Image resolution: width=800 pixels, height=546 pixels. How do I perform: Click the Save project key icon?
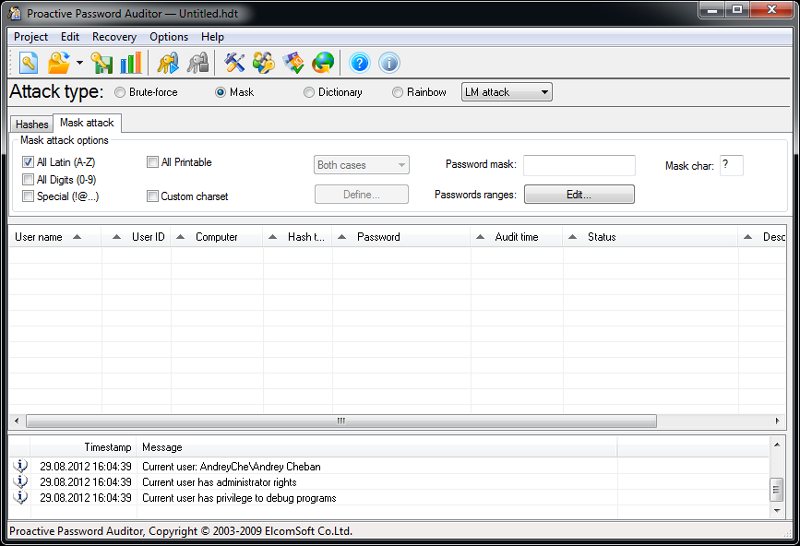click(x=102, y=63)
